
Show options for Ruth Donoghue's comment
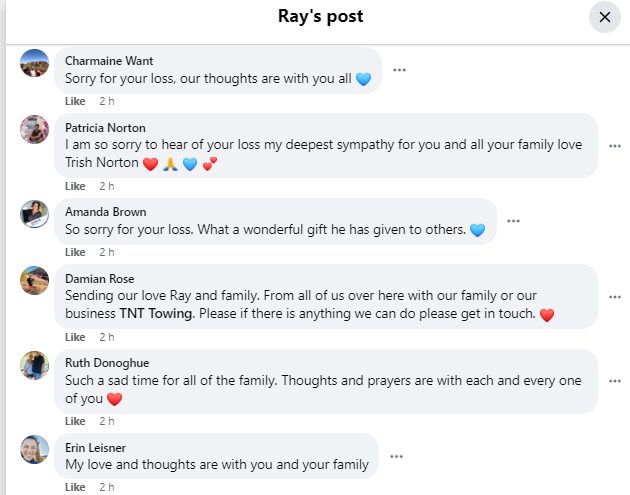point(615,382)
